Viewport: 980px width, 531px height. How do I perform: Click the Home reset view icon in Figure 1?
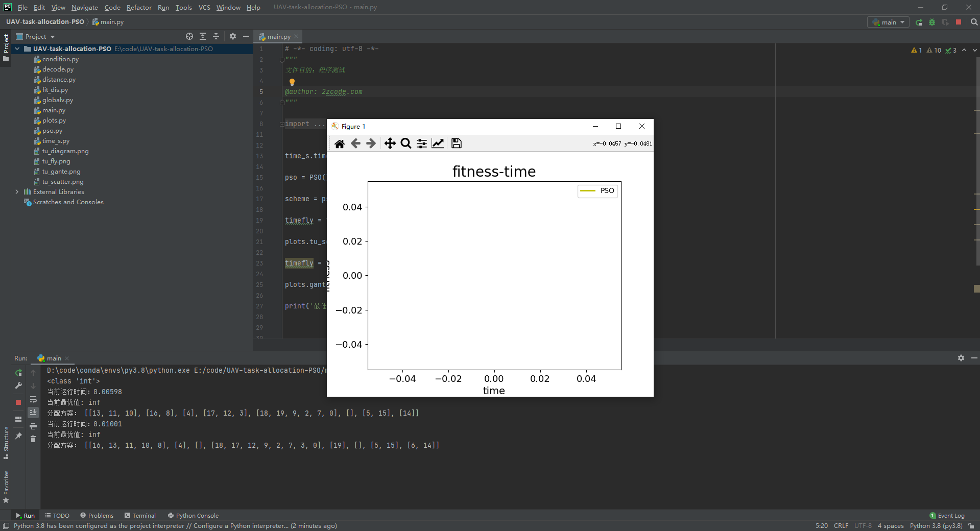click(340, 143)
